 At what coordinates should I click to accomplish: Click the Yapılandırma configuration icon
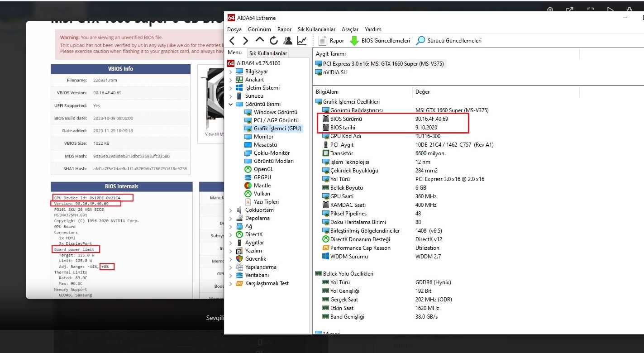tap(239, 267)
